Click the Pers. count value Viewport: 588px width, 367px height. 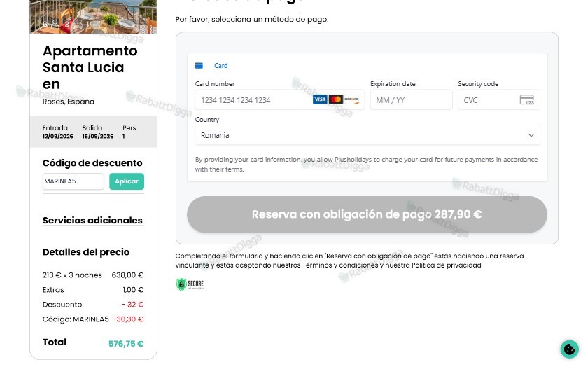124,136
